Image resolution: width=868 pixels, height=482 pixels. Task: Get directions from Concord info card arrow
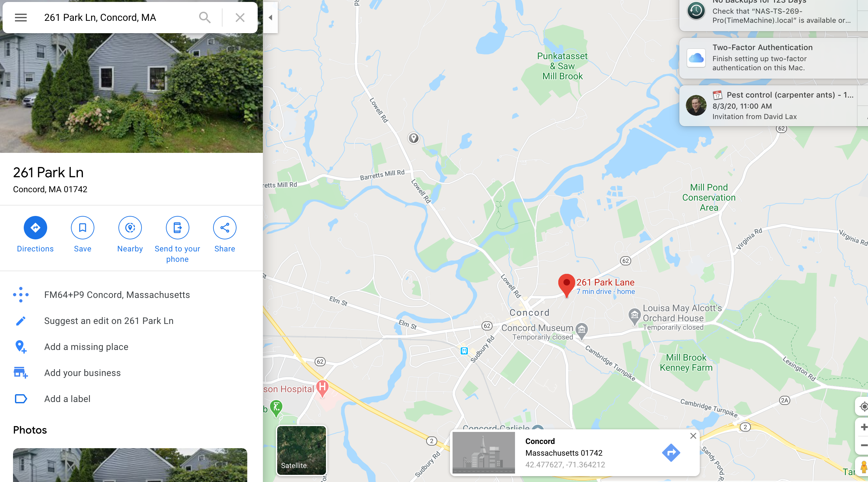click(671, 453)
